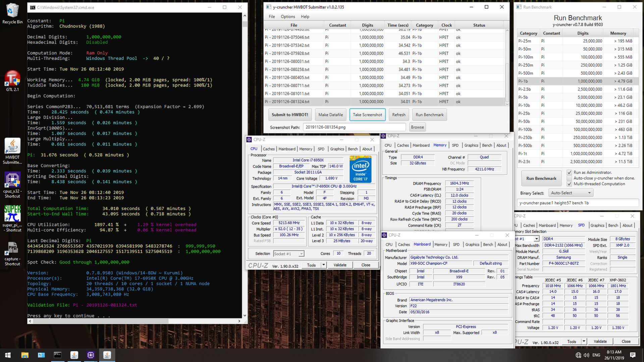
Task: Toggle Auto-close y-cruncher when done checkbox
Action: click(569, 178)
